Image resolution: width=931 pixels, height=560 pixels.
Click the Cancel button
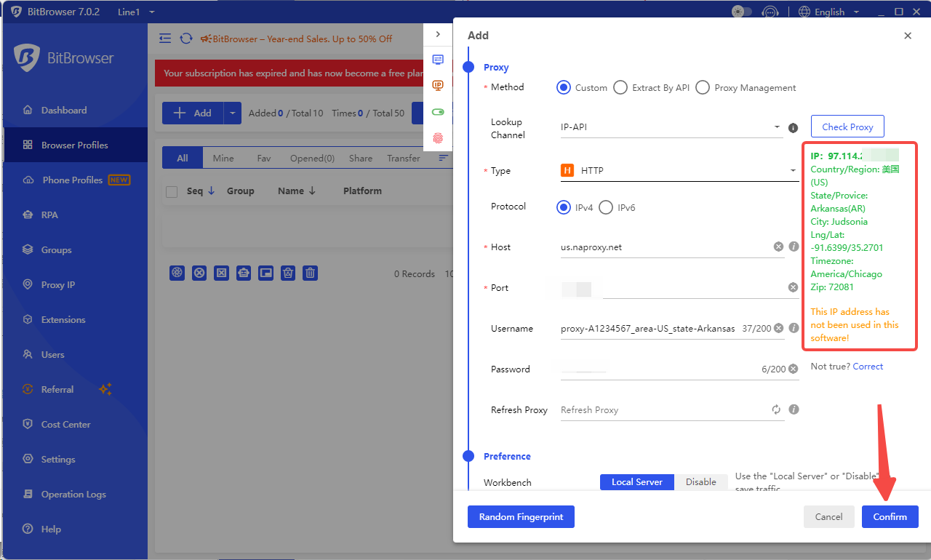click(x=829, y=516)
